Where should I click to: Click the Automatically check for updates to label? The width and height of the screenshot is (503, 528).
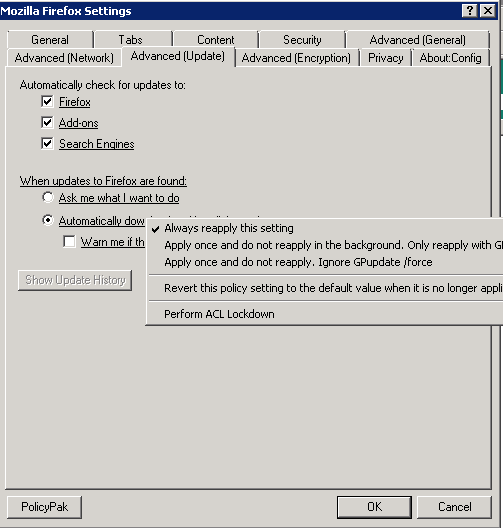(103, 85)
